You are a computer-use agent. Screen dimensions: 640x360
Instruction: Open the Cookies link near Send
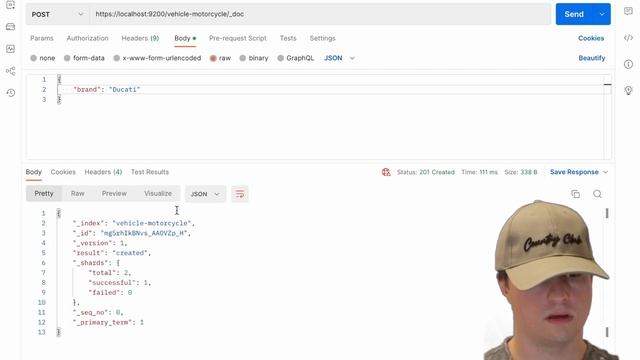click(x=591, y=38)
